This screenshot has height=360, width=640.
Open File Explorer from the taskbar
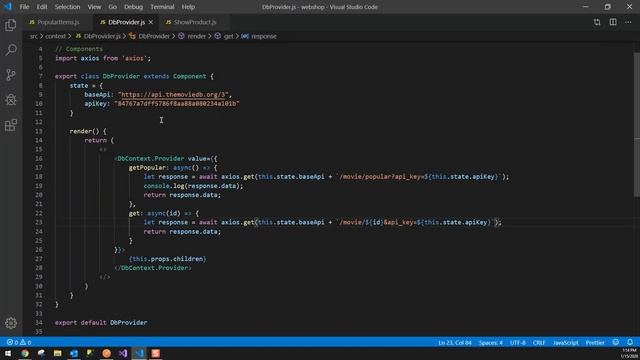click(58, 353)
